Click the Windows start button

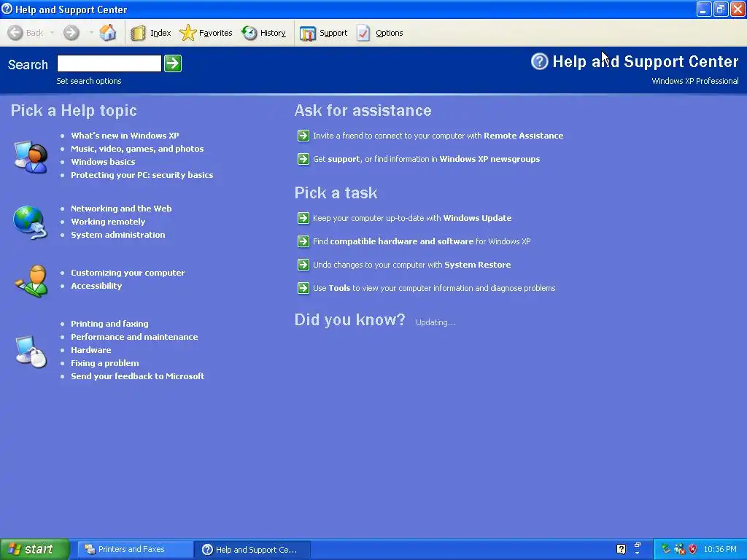click(x=35, y=549)
